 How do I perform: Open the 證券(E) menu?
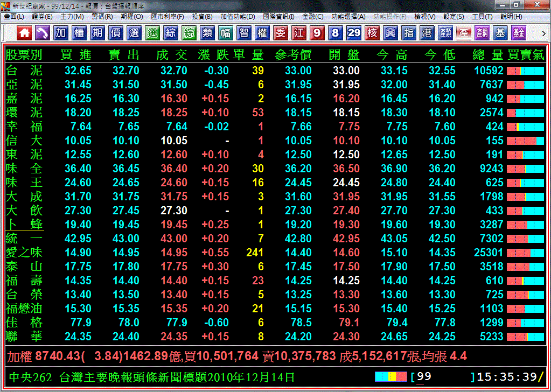[42, 17]
